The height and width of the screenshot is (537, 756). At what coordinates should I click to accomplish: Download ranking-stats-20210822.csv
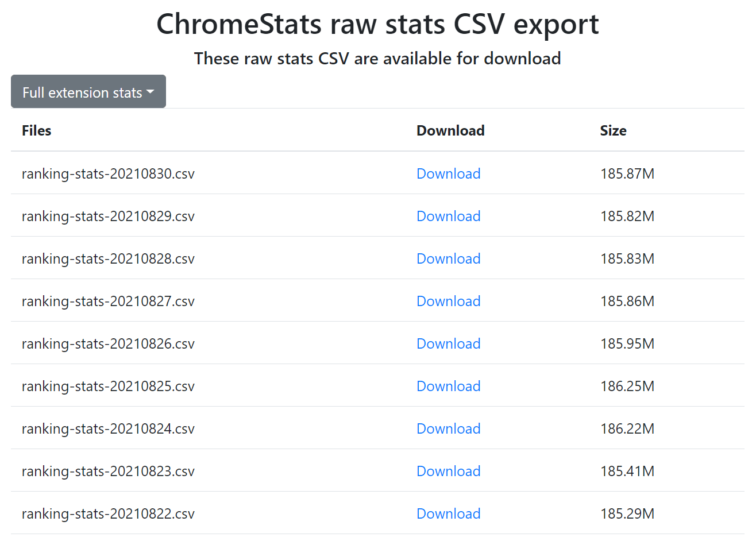click(448, 513)
